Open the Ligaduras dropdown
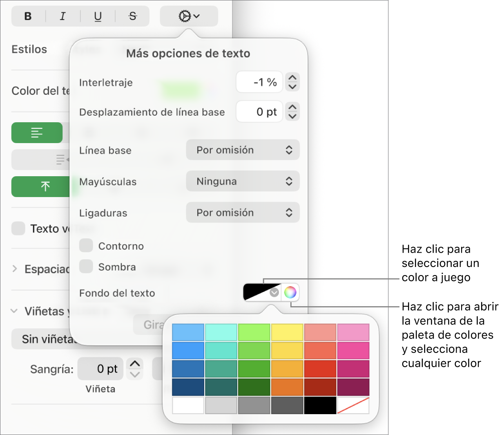The width and height of the screenshot is (504, 435). click(243, 213)
